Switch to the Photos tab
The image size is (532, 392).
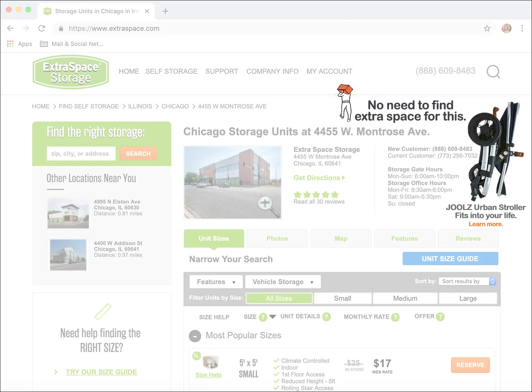pos(277,238)
